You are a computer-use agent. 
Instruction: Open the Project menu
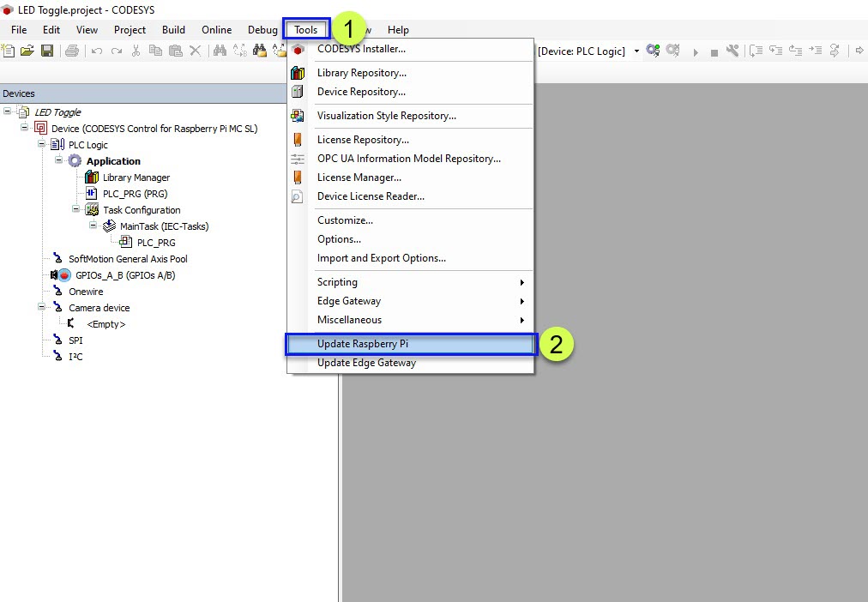coord(130,30)
